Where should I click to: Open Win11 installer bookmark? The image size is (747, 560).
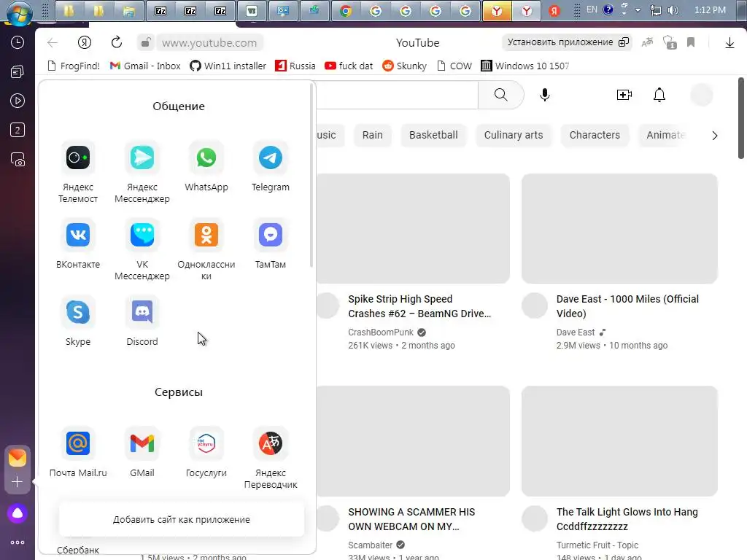[x=228, y=66]
